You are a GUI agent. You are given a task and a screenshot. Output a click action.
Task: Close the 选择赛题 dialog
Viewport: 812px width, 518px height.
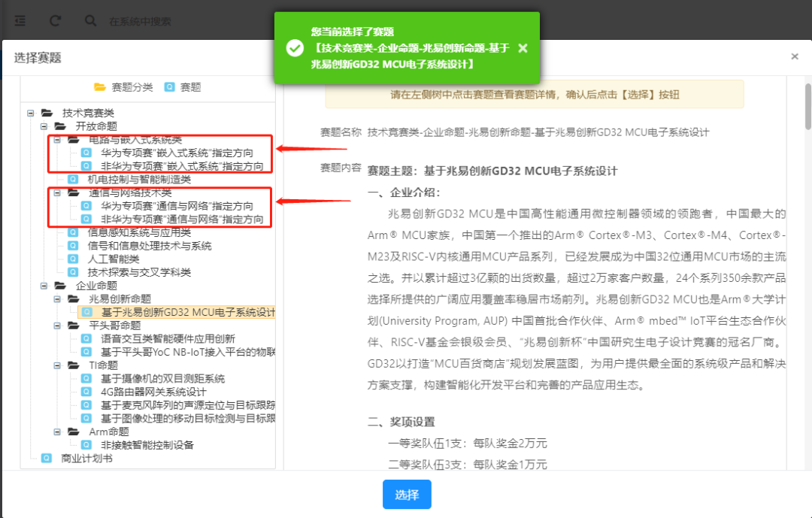tap(795, 56)
